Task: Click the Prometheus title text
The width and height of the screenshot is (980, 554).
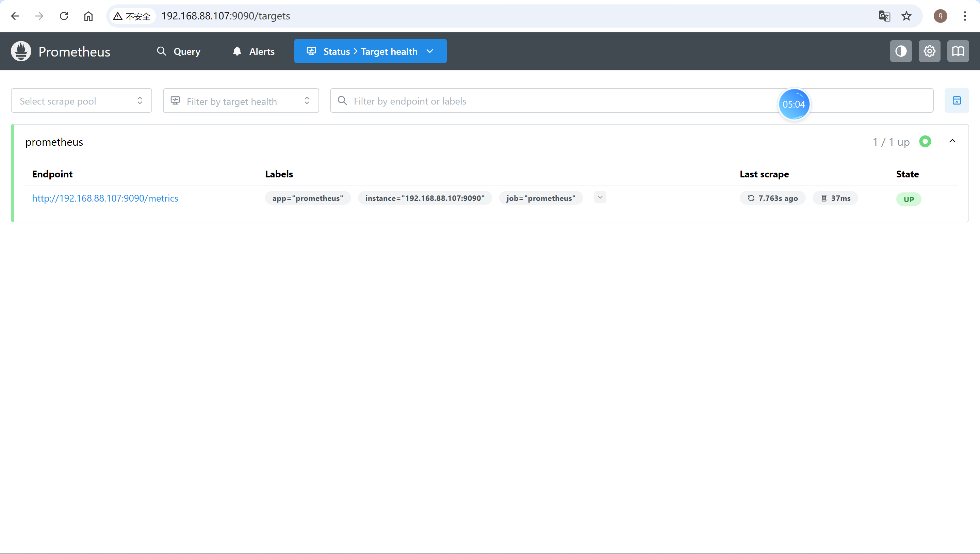Action: point(74,52)
